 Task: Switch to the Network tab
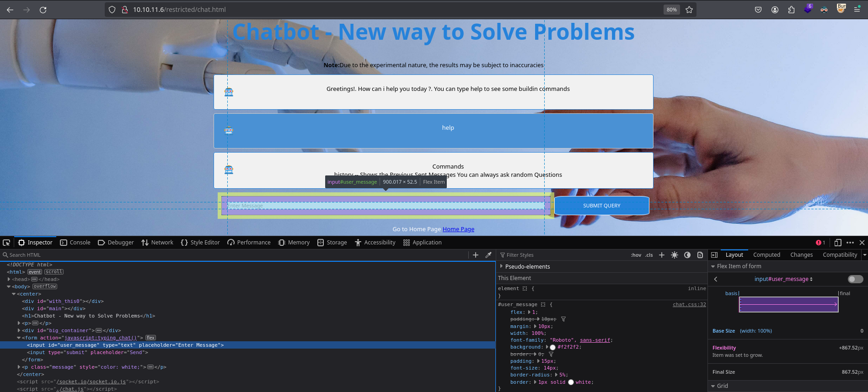(x=157, y=243)
